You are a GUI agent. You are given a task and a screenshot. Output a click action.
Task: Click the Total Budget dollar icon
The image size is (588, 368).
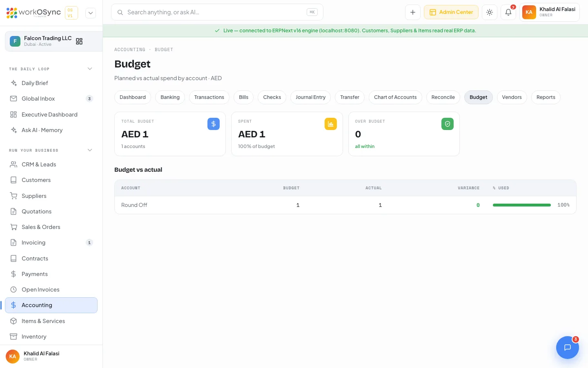pyautogui.click(x=214, y=124)
